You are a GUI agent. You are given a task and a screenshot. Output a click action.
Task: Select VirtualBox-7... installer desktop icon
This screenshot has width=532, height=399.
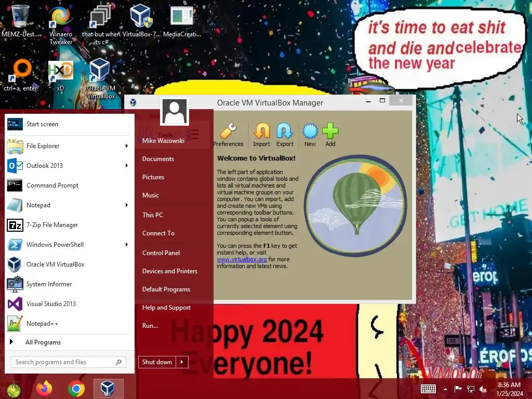141,21
